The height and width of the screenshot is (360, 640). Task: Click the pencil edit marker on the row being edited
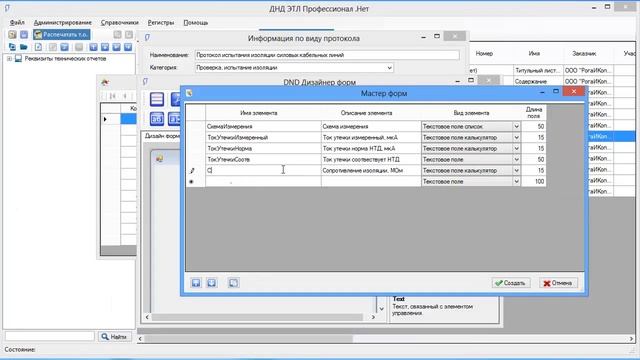(192, 171)
